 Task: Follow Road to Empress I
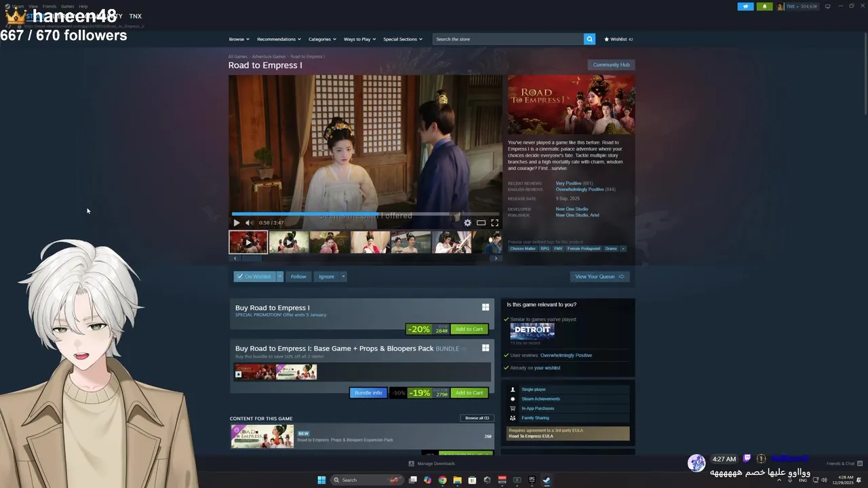coord(298,277)
